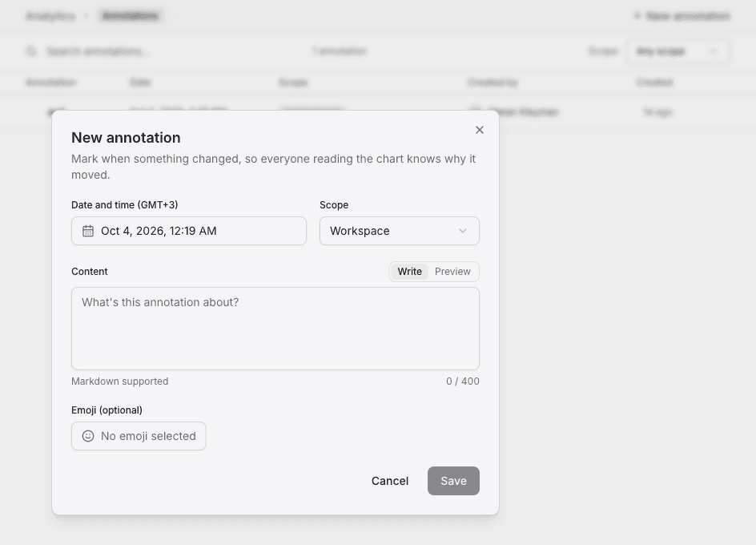The width and height of the screenshot is (756, 545).
Task: Open the date and time picker
Action: [188, 231]
